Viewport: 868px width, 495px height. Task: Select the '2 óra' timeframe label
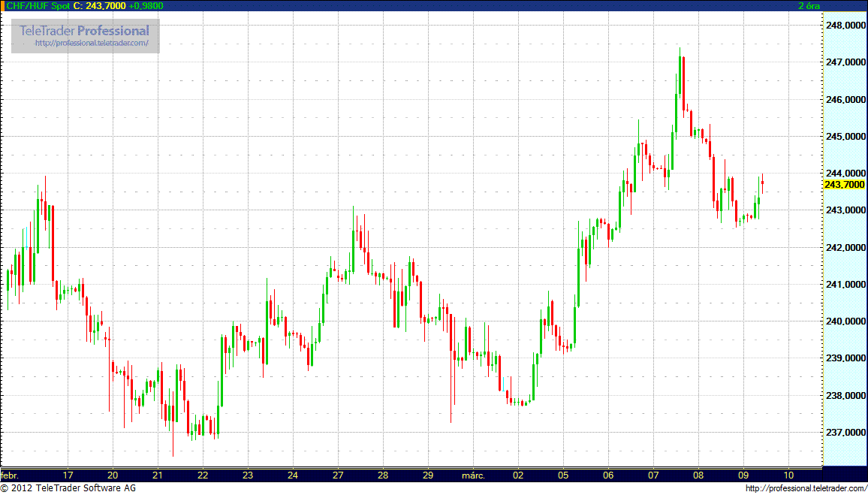[x=808, y=5]
